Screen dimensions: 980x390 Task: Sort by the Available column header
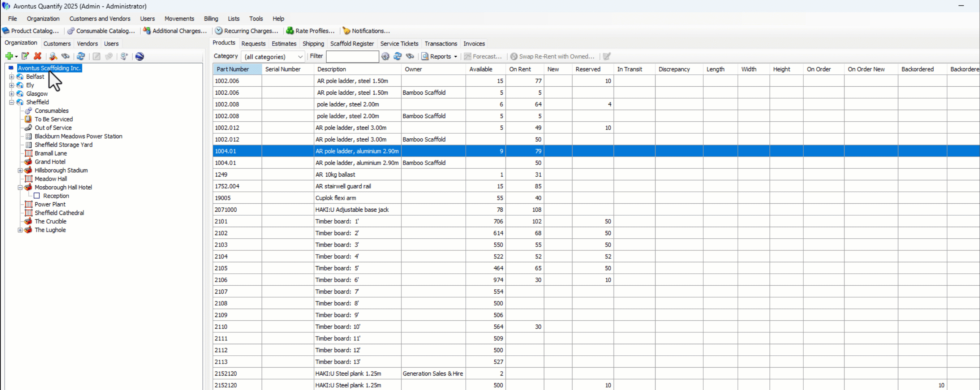pos(481,69)
